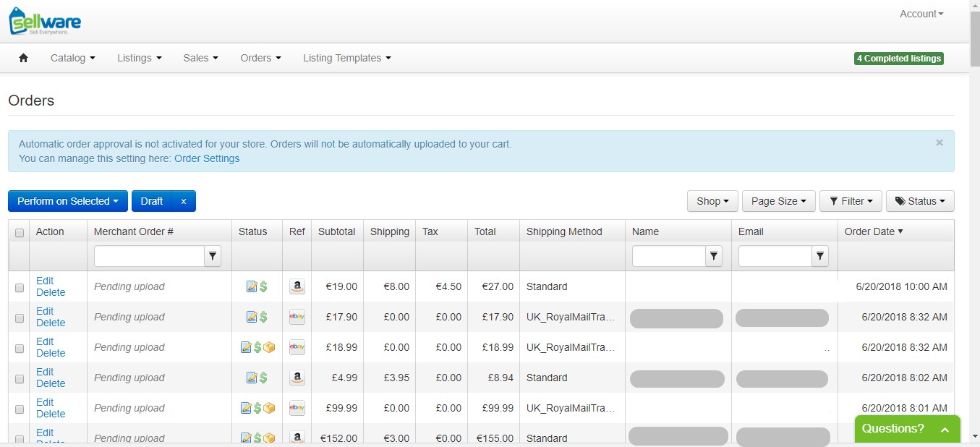Expand the Questions? help widget

pos(907,429)
